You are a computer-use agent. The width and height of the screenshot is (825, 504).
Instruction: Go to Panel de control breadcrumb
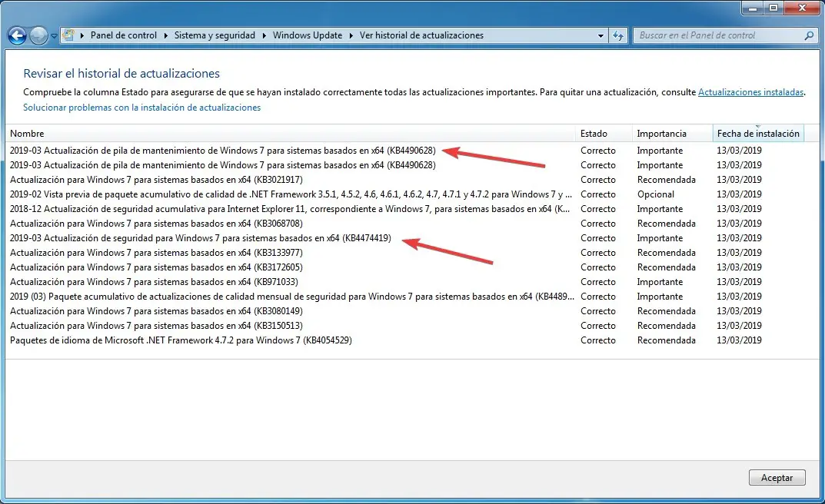pyautogui.click(x=124, y=35)
